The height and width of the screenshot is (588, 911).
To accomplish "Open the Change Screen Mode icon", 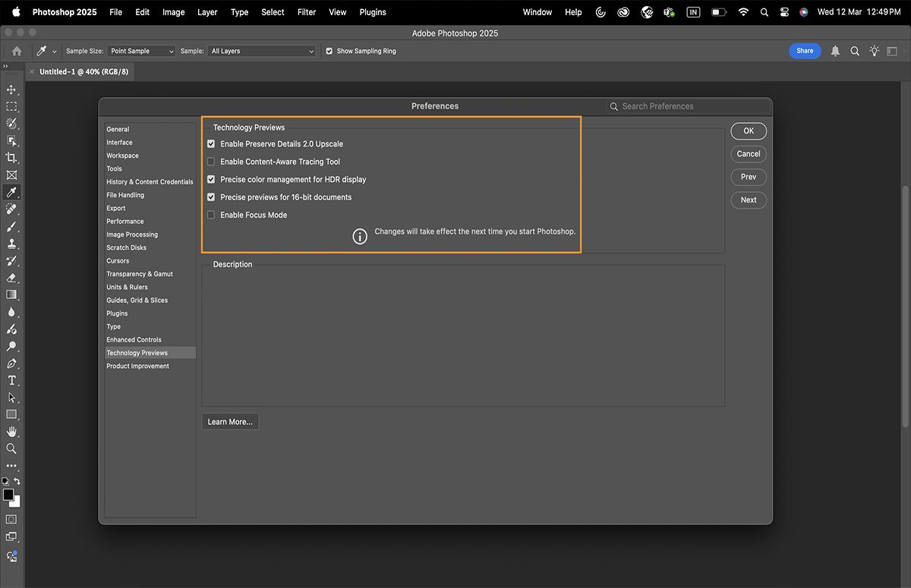I will pyautogui.click(x=11, y=537).
